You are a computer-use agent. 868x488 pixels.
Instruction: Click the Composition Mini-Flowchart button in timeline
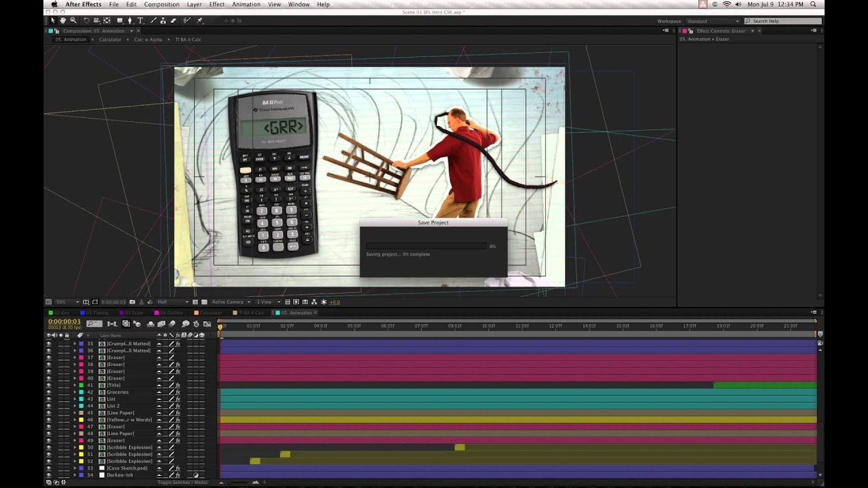pyautogui.click(x=112, y=324)
